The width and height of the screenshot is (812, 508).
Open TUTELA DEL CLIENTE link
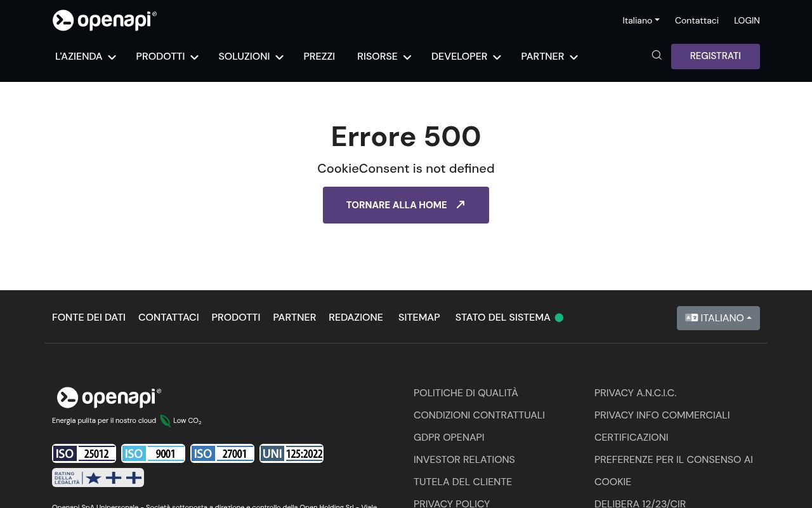tap(462, 482)
